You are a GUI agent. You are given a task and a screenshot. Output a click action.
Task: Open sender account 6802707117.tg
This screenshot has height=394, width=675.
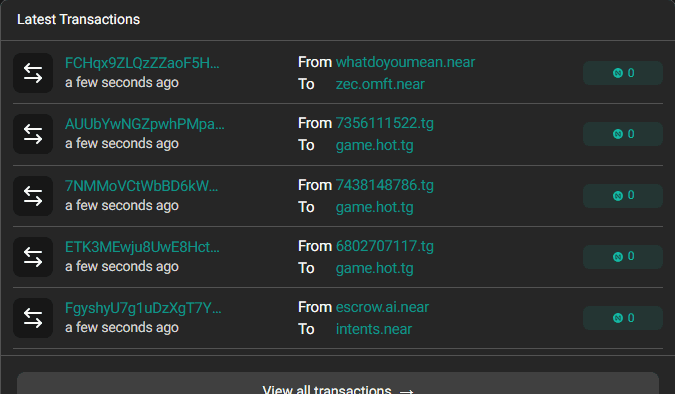pyautogui.click(x=384, y=246)
